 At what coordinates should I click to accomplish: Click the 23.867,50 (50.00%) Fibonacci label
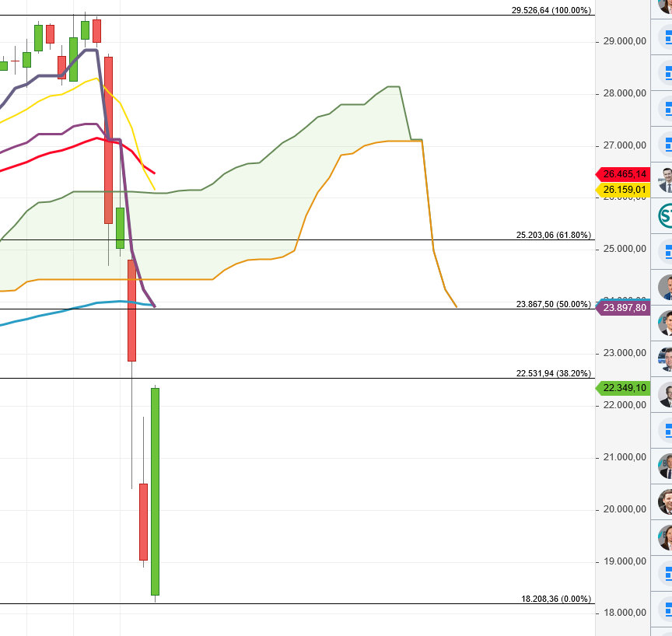point(553,305)
